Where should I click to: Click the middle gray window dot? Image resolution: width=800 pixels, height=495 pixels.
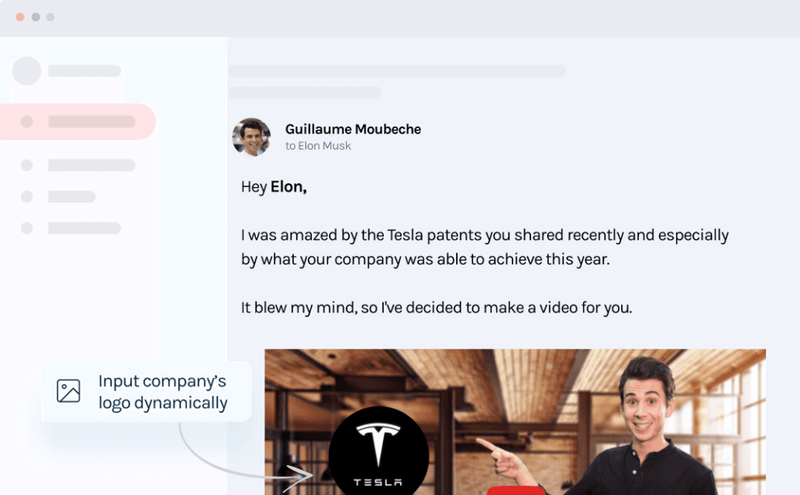[36, 17]
